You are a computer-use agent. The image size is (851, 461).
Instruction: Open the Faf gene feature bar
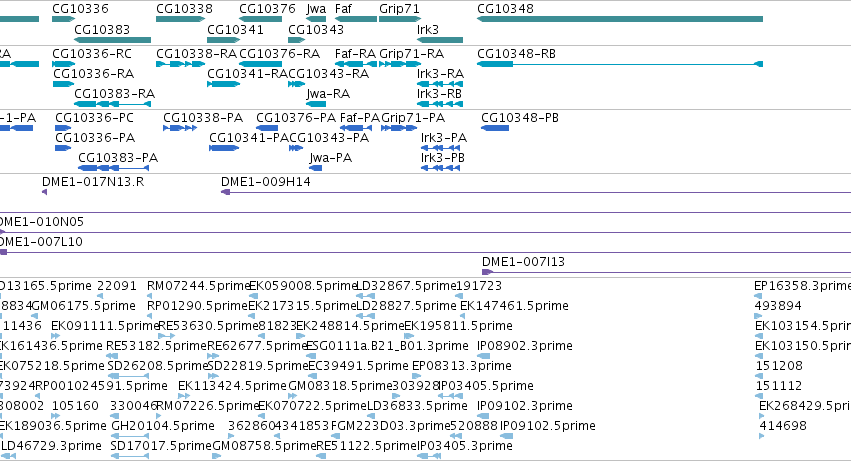(x=355, y=19)
